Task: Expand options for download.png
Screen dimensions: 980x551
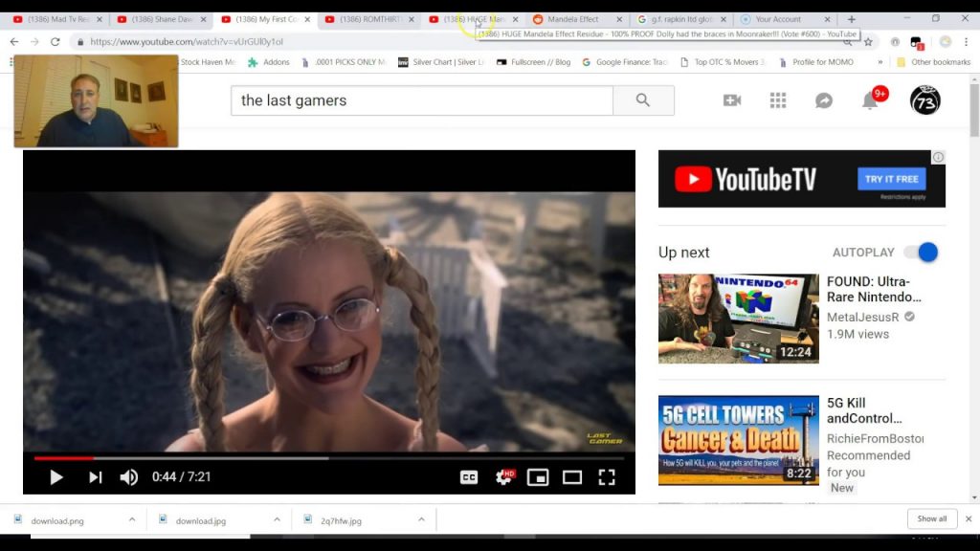Action: click(x=132, y=519)
